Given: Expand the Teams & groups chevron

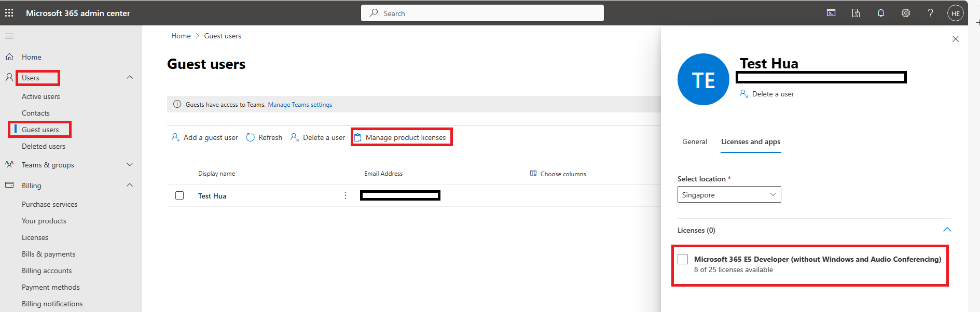Looking at the screenshot, I should pos(130,164).
